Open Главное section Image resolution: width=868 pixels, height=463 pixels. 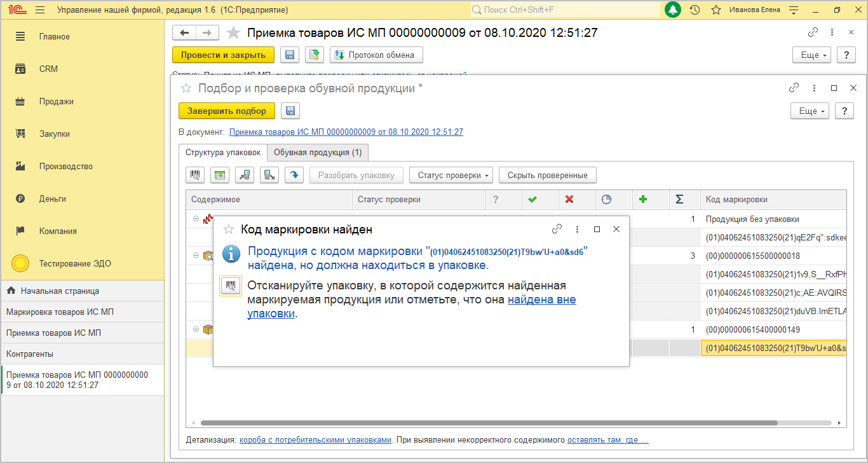[82, 36]
